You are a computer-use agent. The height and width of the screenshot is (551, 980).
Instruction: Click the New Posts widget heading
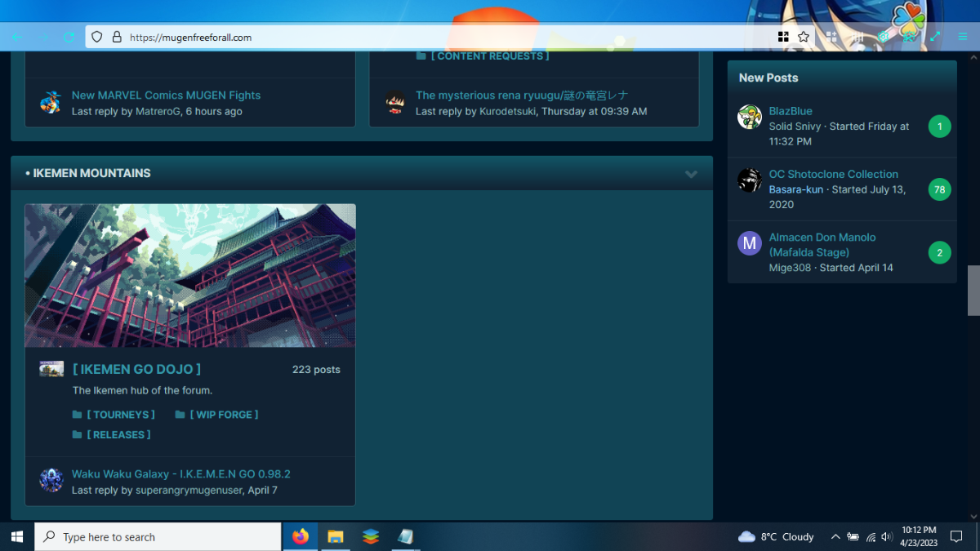pyautogui.click(x=768, y=78)
